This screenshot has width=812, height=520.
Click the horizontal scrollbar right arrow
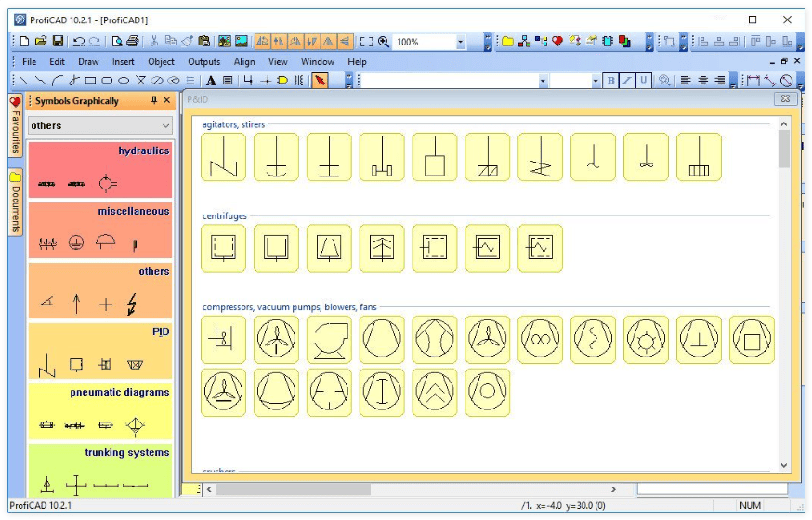coord(614,489)
